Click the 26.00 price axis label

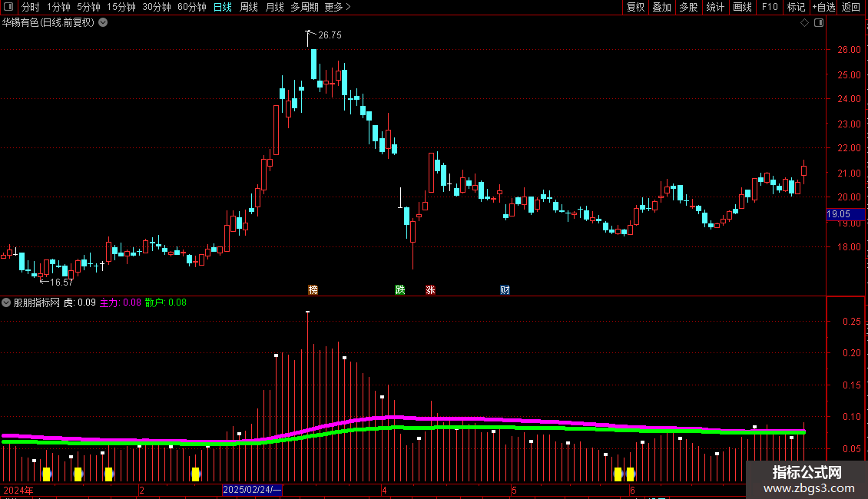coord(849,50)
